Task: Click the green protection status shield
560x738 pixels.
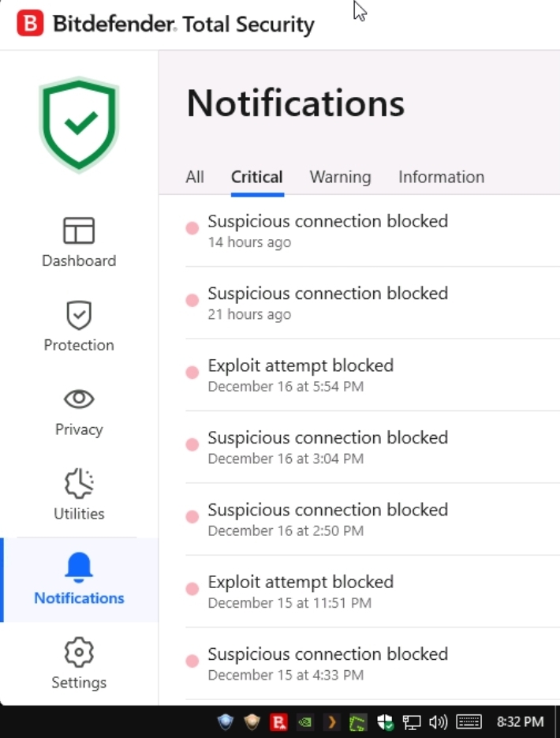Action: (79, 124)
